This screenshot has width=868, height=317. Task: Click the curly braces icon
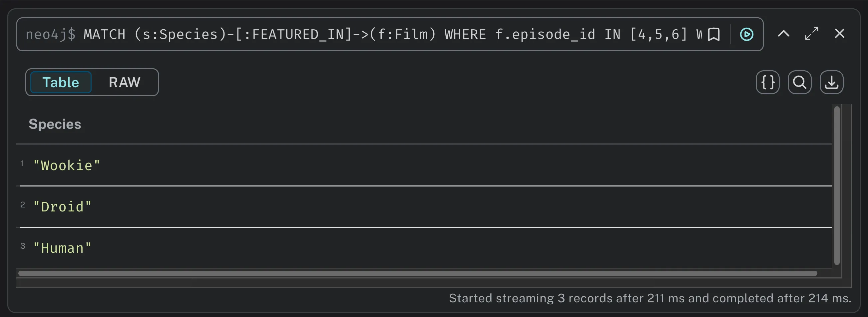768,82
